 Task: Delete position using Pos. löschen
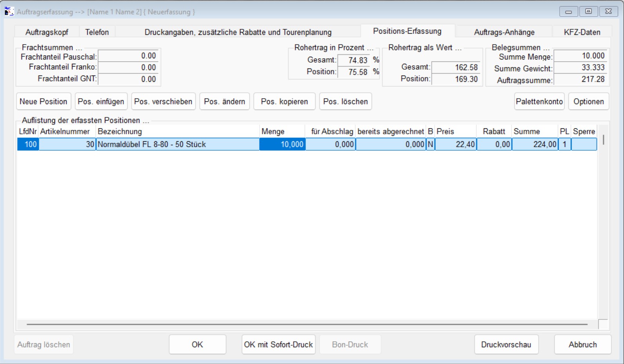[345, 101]
